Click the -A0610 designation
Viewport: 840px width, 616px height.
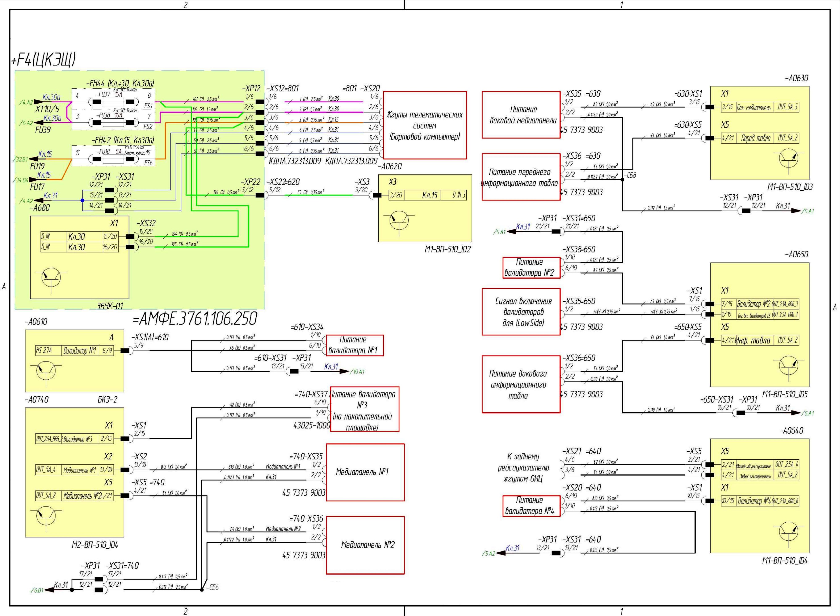coord(36,322)
